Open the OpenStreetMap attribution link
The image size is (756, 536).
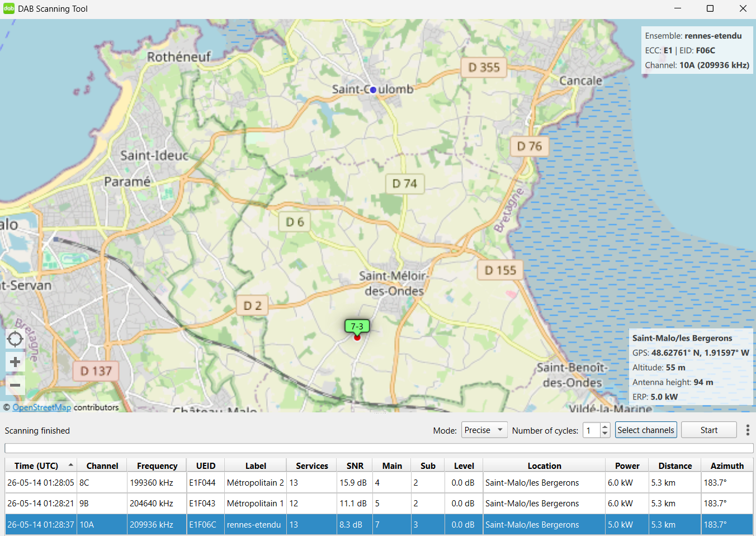pos(42,407)
